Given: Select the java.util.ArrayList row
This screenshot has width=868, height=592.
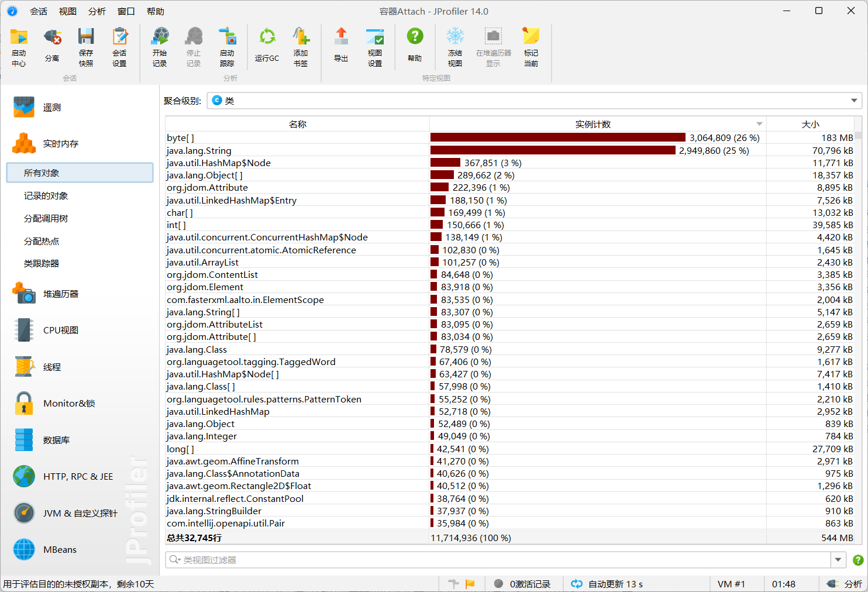Looking at the screenshot, I should [x=509, y=262].
